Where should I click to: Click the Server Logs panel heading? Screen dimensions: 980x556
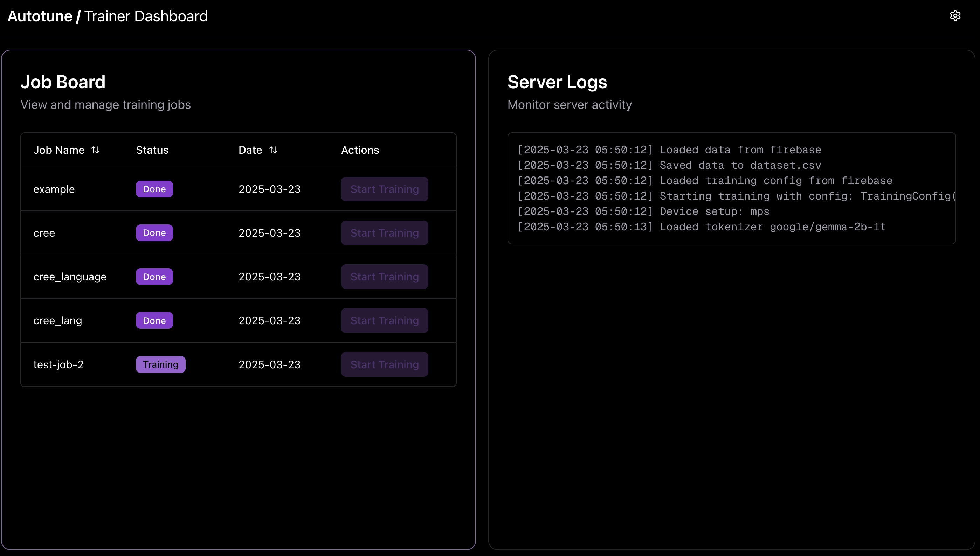coord(557,82)
